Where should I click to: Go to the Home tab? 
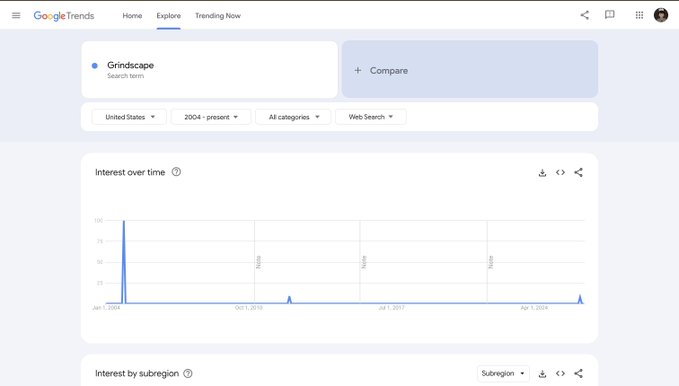point(132,16)
